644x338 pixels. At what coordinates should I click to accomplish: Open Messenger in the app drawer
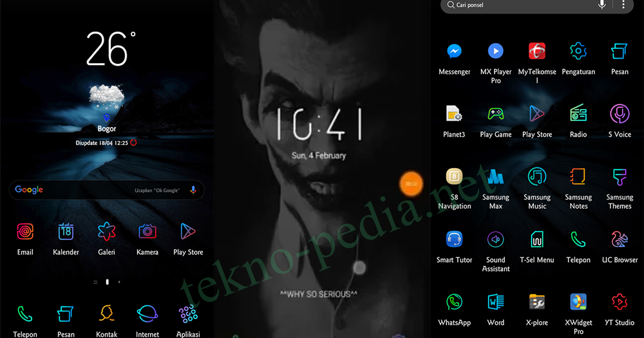tap(454, 52)
